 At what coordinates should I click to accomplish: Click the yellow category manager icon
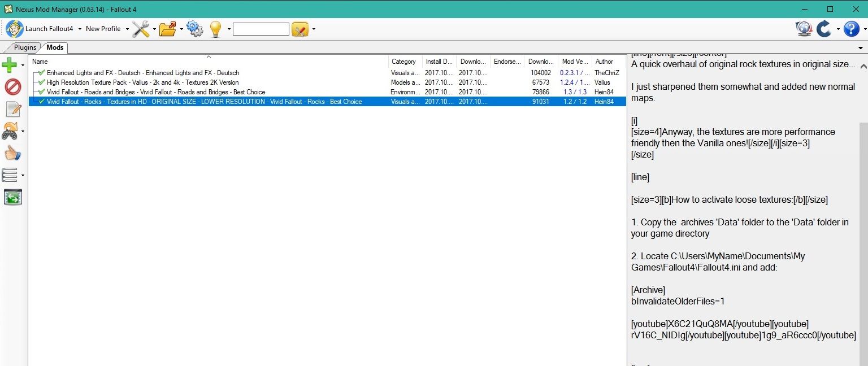[300, 29]
